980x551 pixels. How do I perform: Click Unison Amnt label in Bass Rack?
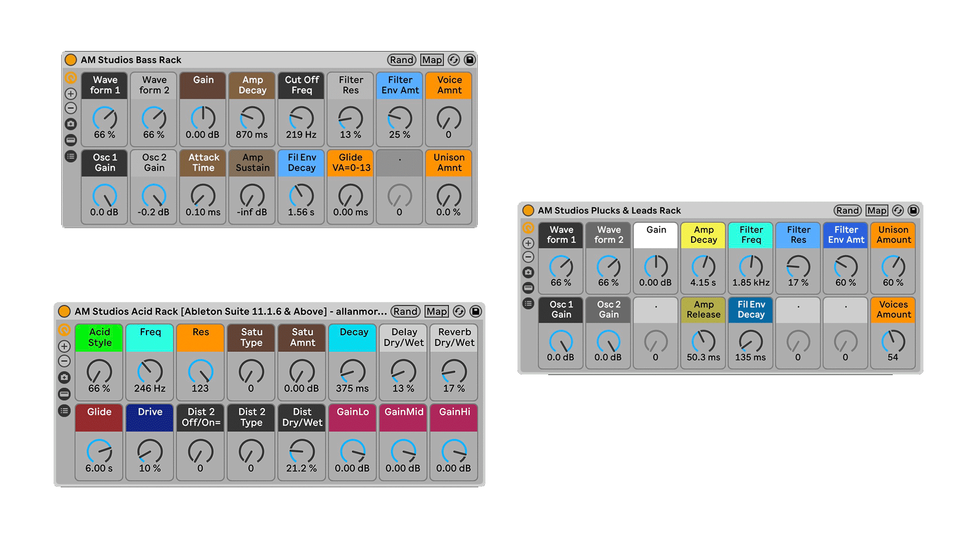click(x=449, y=163)
